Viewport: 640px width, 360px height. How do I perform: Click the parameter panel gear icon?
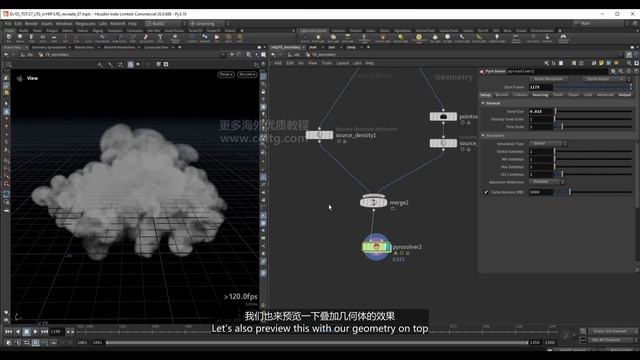(613, 71)
